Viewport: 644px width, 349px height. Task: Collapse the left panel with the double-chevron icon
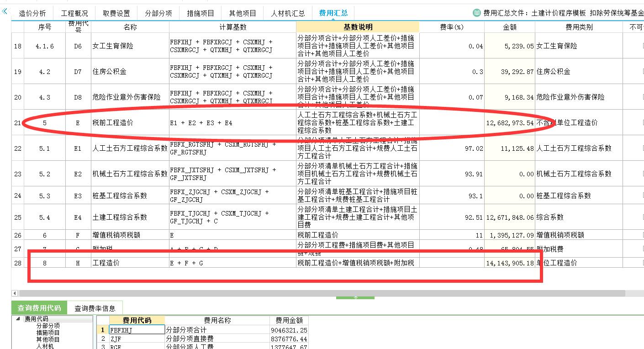tap(5, 11)
